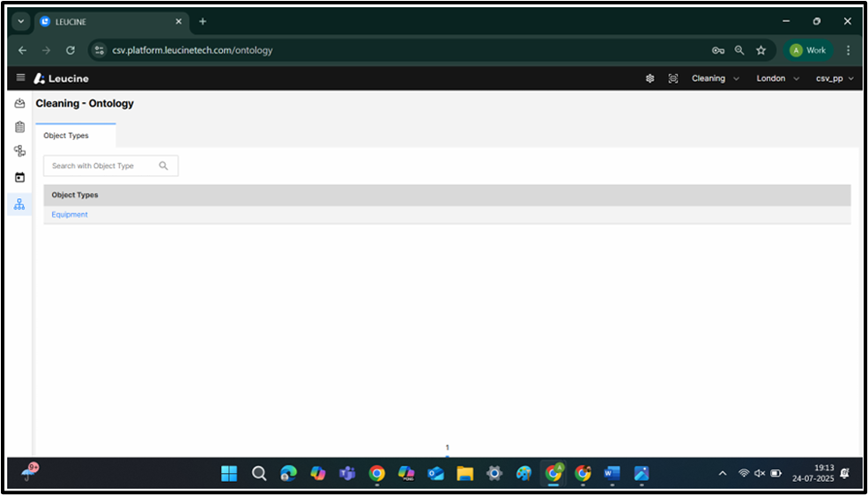
Task: Click the scan frame icon in the Leucine header
Action: coord(673,78)
